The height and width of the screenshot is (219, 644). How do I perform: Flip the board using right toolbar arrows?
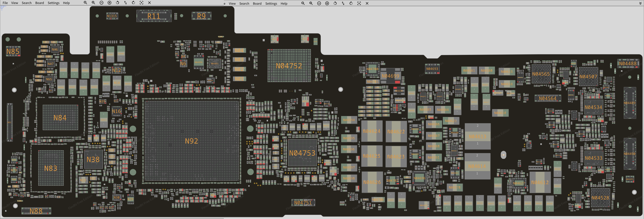coord(343,4)
